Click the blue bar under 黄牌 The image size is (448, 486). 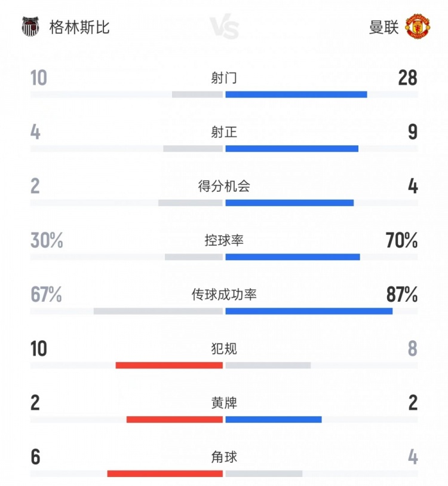274,420
